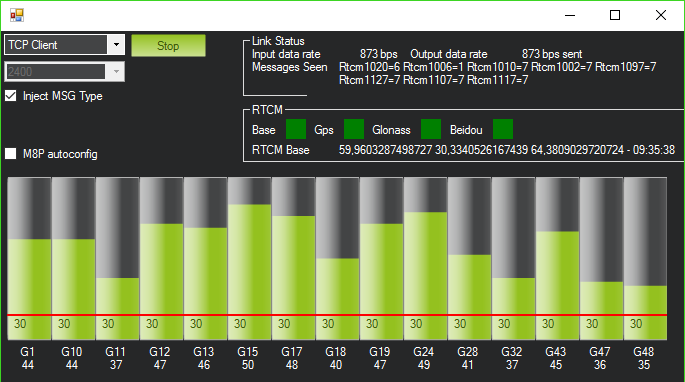Click the G18 satellite signal bar
685x382 pixels.
[338, 258]
